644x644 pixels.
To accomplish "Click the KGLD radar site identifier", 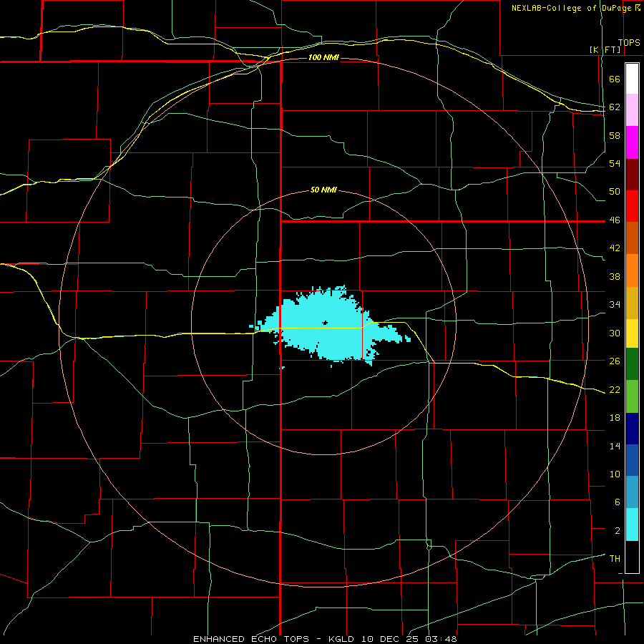I will [341, 639].
